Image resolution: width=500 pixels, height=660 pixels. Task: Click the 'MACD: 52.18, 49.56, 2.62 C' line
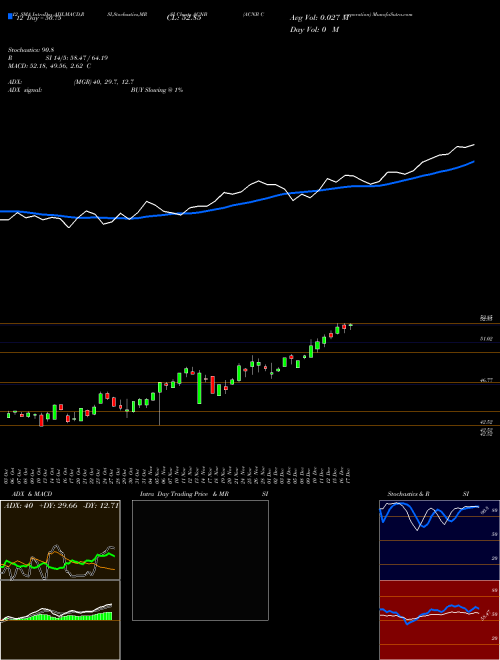[50, 66]
